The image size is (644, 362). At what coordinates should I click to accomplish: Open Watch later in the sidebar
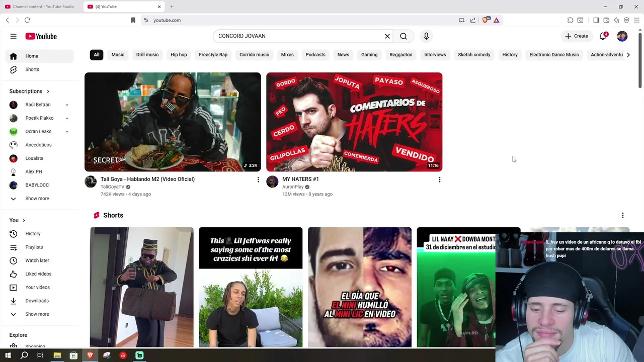click(x=39, y=260)
